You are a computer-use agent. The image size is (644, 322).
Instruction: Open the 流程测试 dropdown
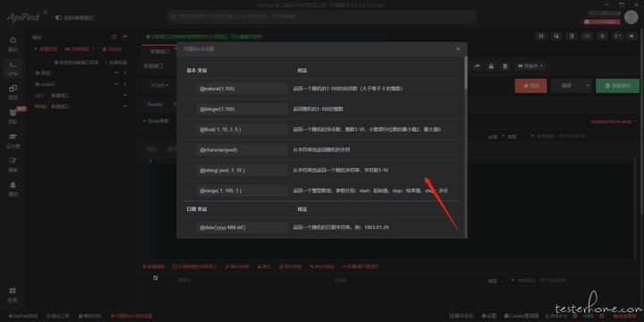pos(80,49)
